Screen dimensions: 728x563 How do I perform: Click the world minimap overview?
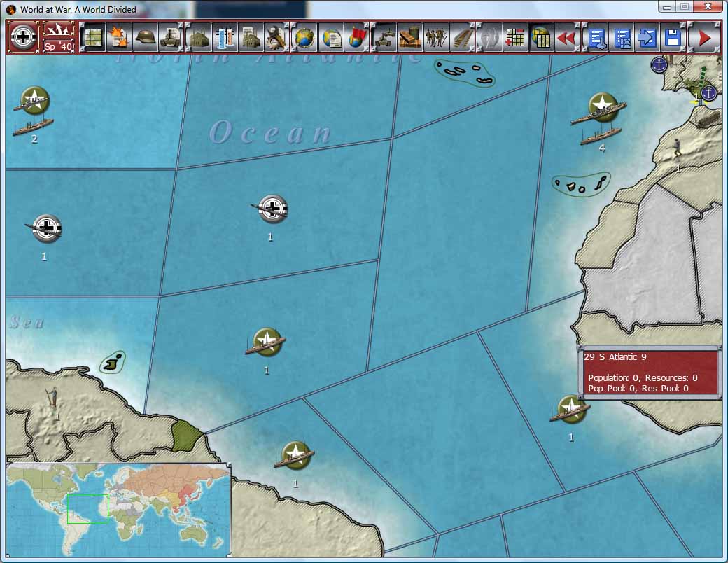[118, 510]
